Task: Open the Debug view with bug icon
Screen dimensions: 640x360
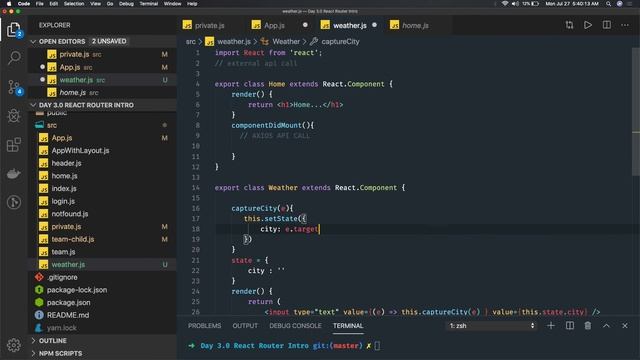Action: pyautogui.click(x=14, y=116)
